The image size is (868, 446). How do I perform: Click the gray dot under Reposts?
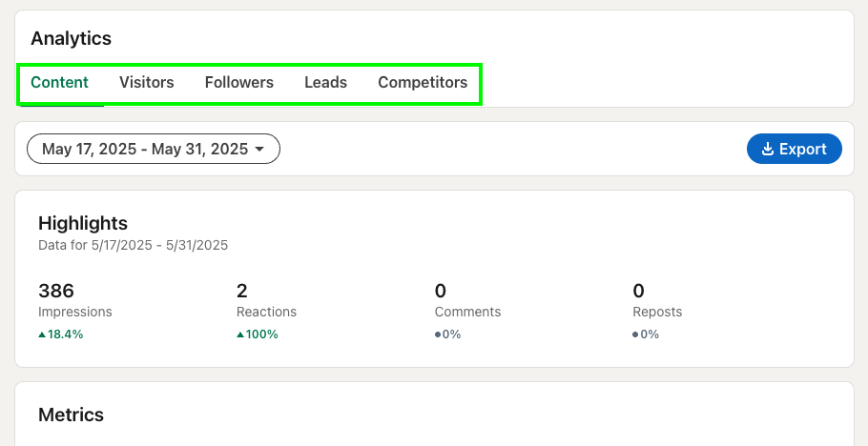tap(636, 334)
